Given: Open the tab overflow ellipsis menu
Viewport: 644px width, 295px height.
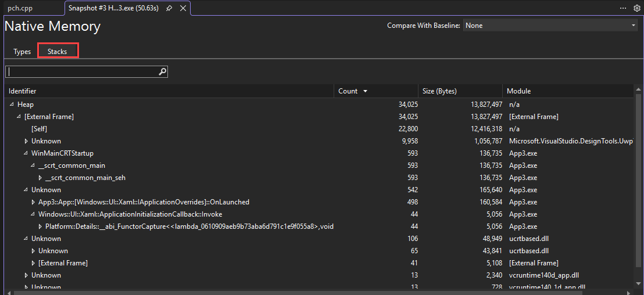Looking at the screenshot, I should (x=623, y=8).
